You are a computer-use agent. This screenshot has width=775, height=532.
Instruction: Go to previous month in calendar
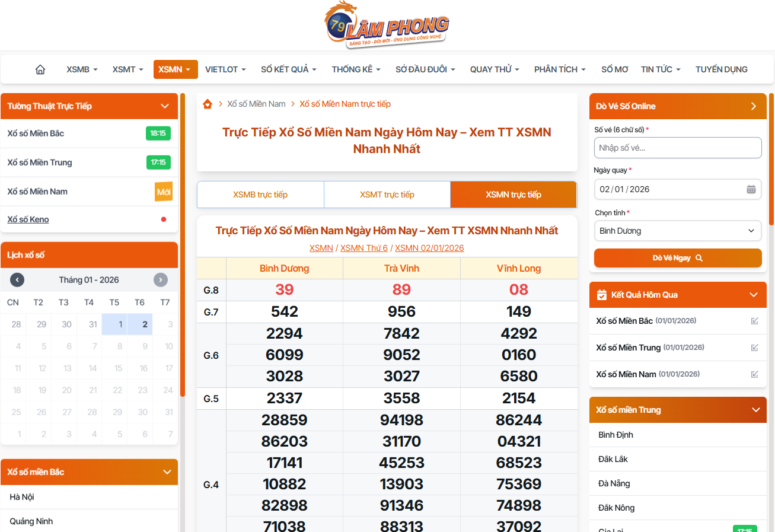(x=17, y=280)
